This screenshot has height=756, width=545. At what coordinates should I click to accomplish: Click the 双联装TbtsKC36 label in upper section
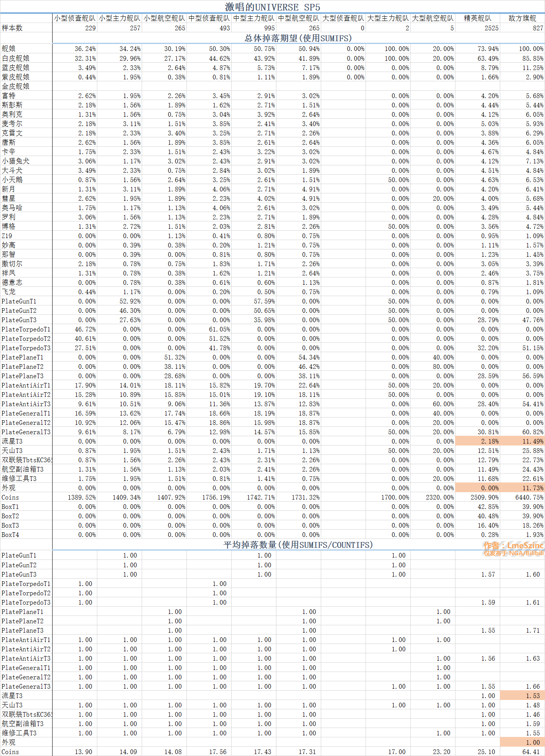(26, 460)
